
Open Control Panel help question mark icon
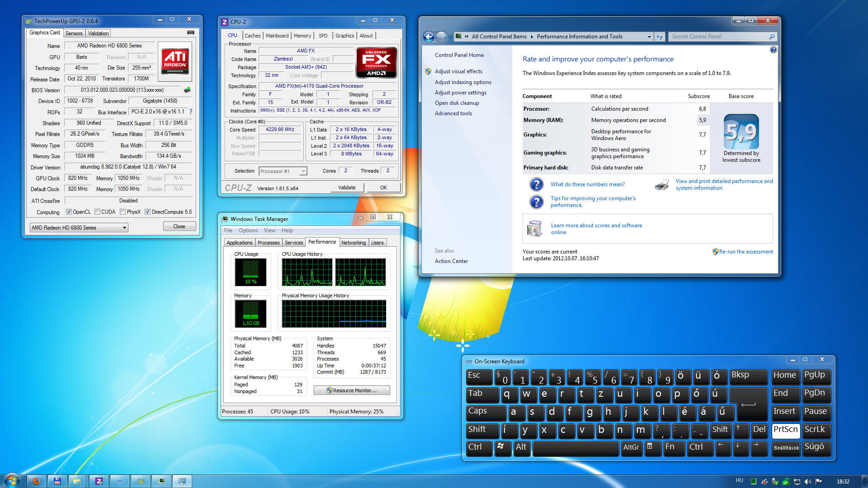(x=773, y=50)
